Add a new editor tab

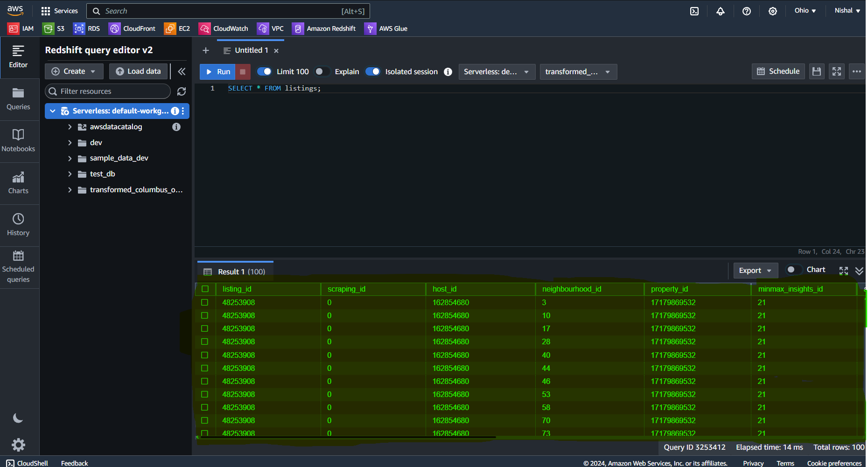pos(206,50)
